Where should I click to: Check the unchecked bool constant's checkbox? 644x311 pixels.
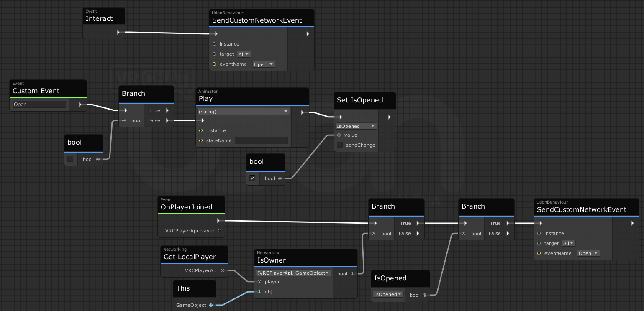pos(70,159)
